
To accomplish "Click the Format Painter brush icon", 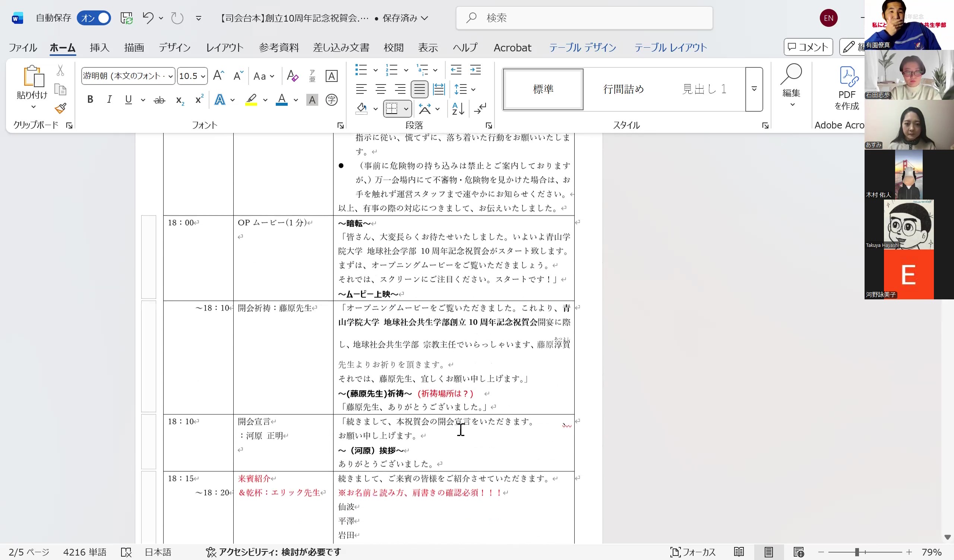I will (61, 109).
